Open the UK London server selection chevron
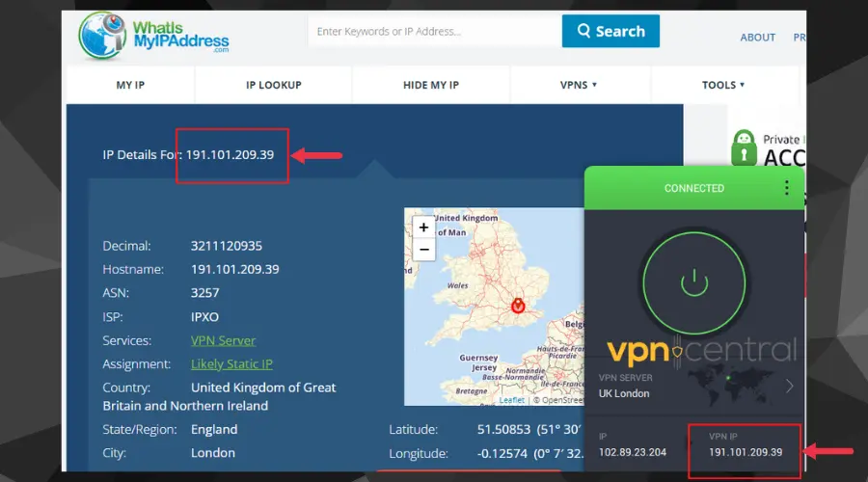The width and height of the screenshot is (868, 482). pos(789,386)
